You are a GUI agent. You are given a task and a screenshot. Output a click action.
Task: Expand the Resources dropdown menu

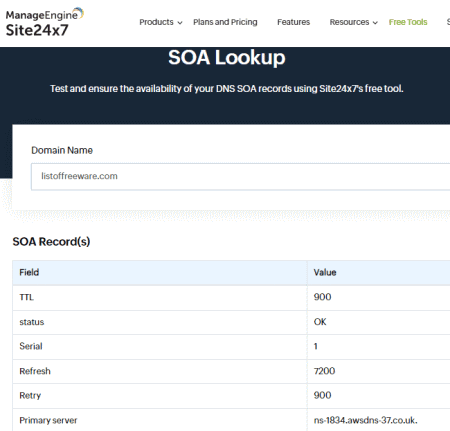pyautogui.click(x=353, y=22)
